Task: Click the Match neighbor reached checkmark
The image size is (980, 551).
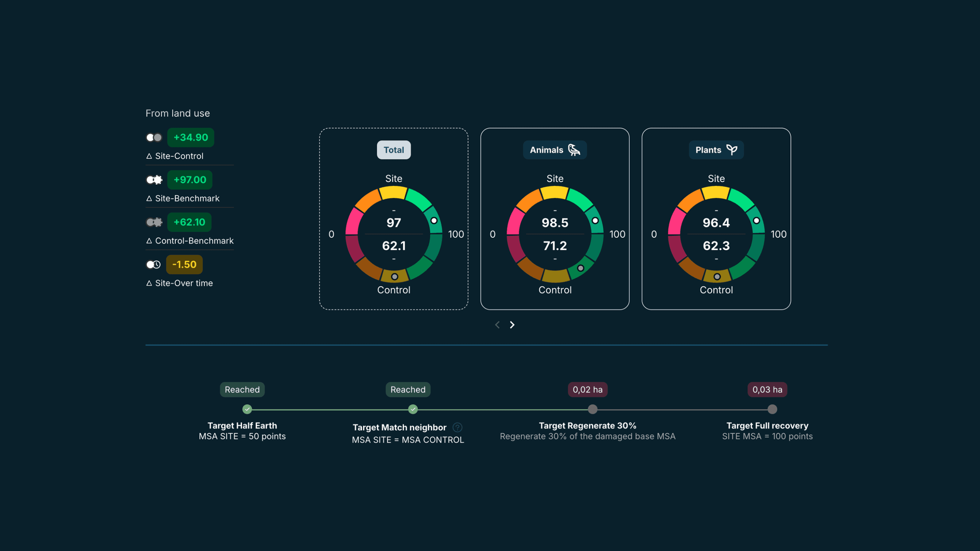Action: pyautogui.click(x=413, y=409)
